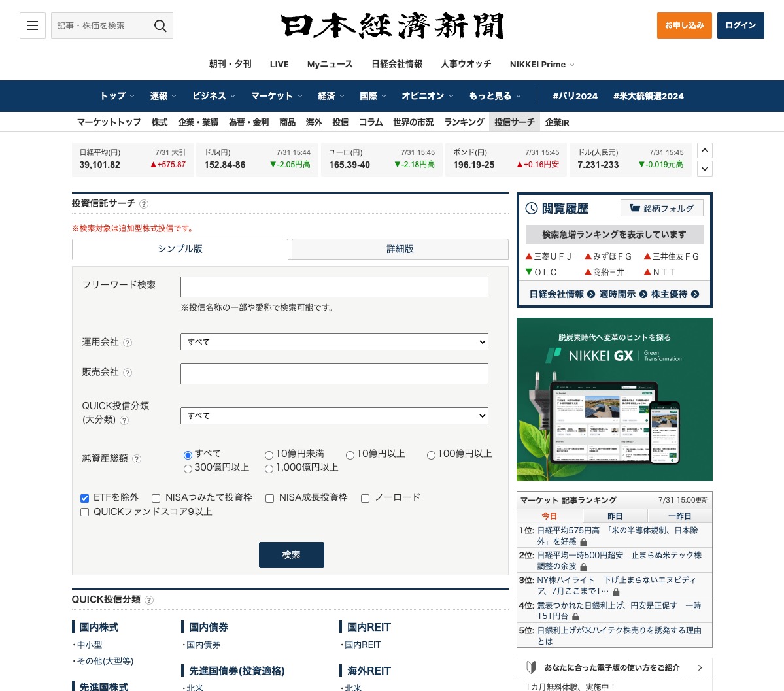Open the hamburger navigation menu
Screen dimensions: 784x691
coord(32,25)
